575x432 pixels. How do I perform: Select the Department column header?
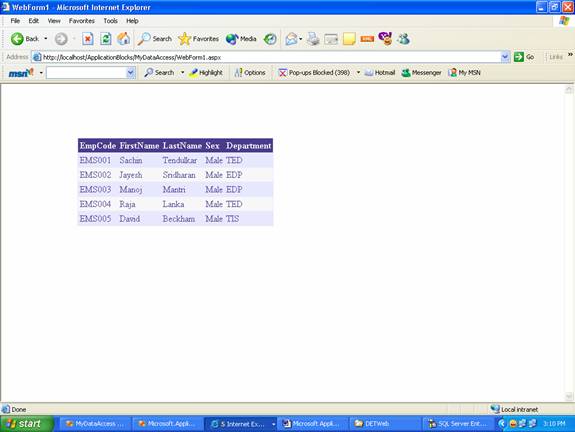click(x=249, y=146)
